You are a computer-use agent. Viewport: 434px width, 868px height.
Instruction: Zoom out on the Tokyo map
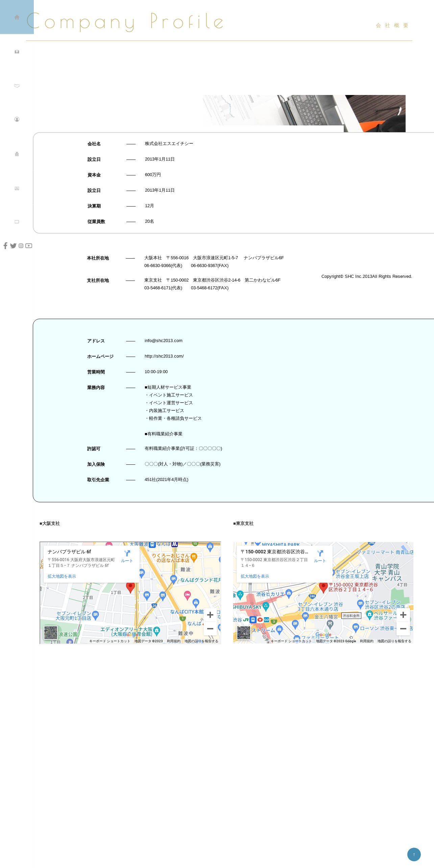point(403,629)
